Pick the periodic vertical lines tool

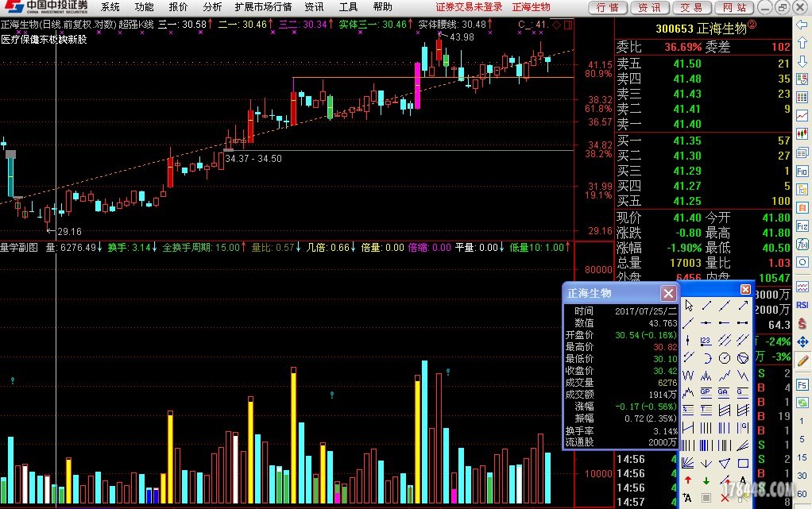pyautogui.click(x=706, y=428)
